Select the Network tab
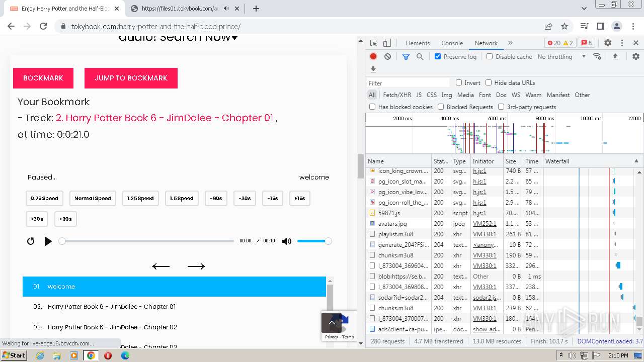The width and height of the screenshot is (644, 362). pos(486,43)
